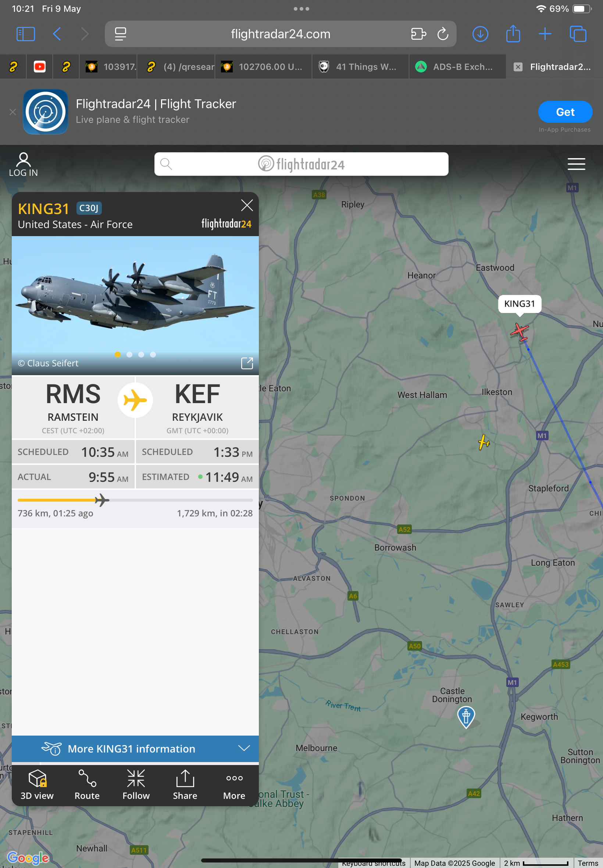The height and width of the screenshot is (868, 603).
Task: Expand More KING31 information
Action: (135, 748)
